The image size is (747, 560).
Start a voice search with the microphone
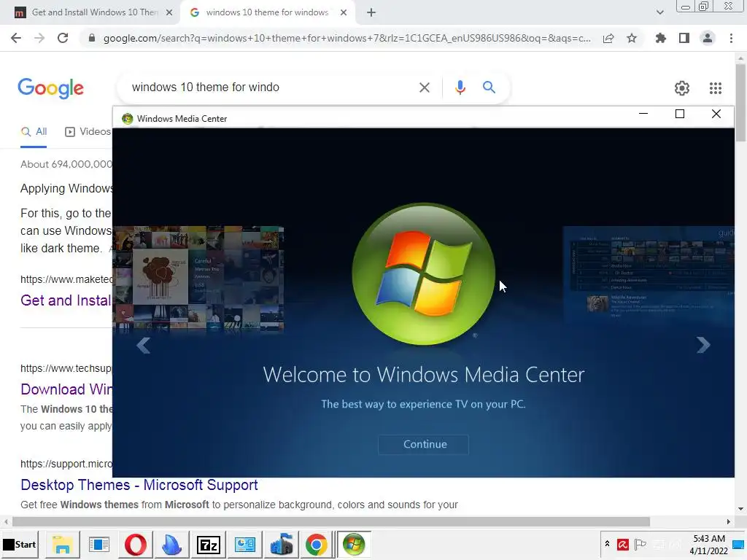[x=460, y=87]
